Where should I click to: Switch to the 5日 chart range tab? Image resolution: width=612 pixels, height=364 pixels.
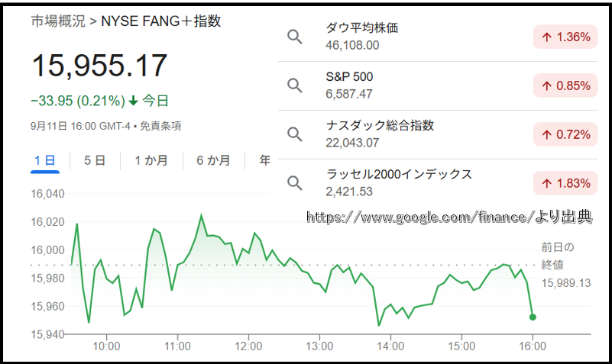point(95,160)
